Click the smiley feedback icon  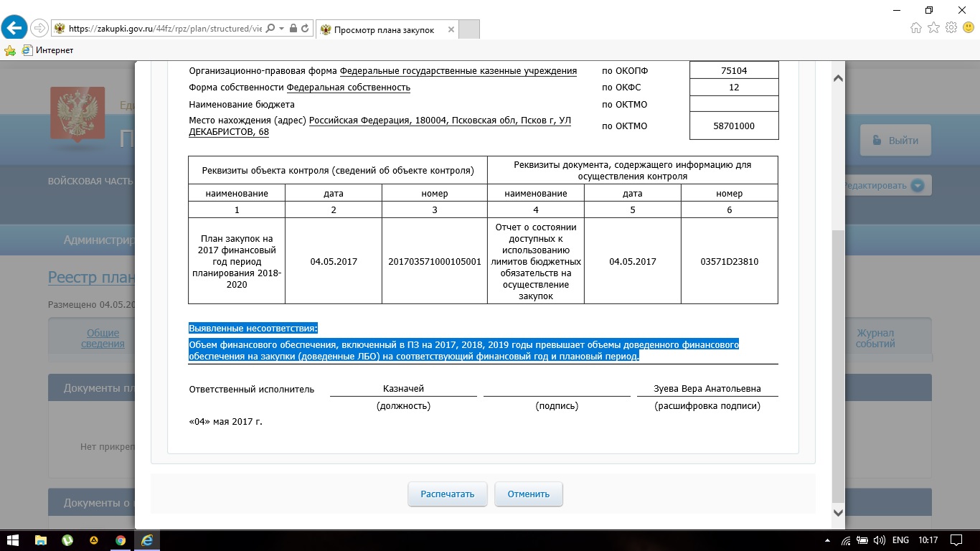[969, 28]
